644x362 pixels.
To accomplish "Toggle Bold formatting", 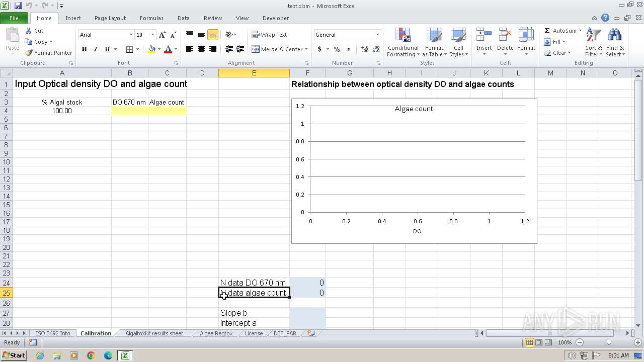I will click(x=84, y=49).
